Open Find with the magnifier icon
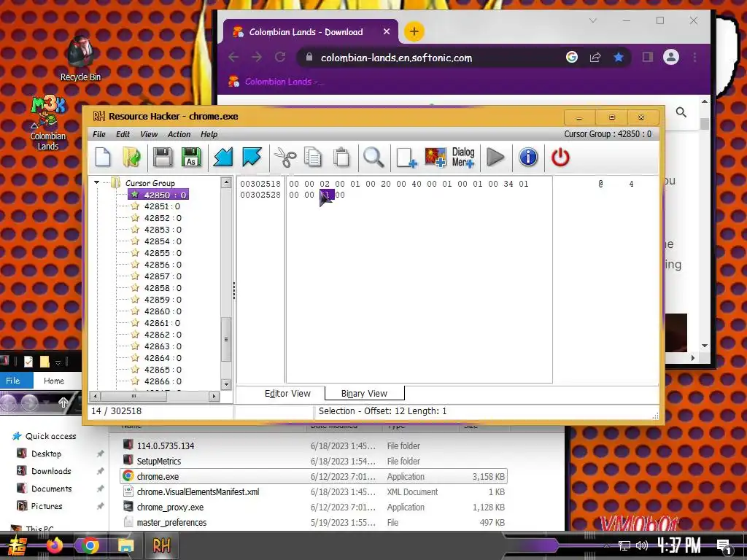Viewport: 747px width, 560px height. point(373,157)
